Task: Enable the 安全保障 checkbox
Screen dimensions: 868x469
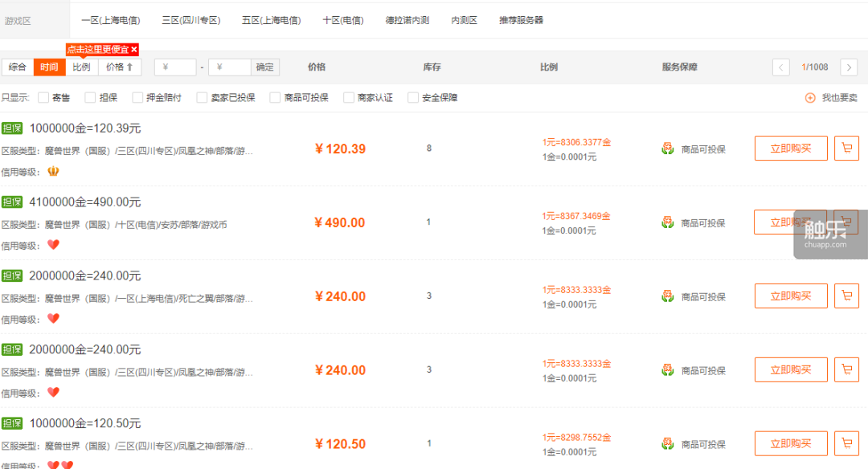Action: coord(413,98)
